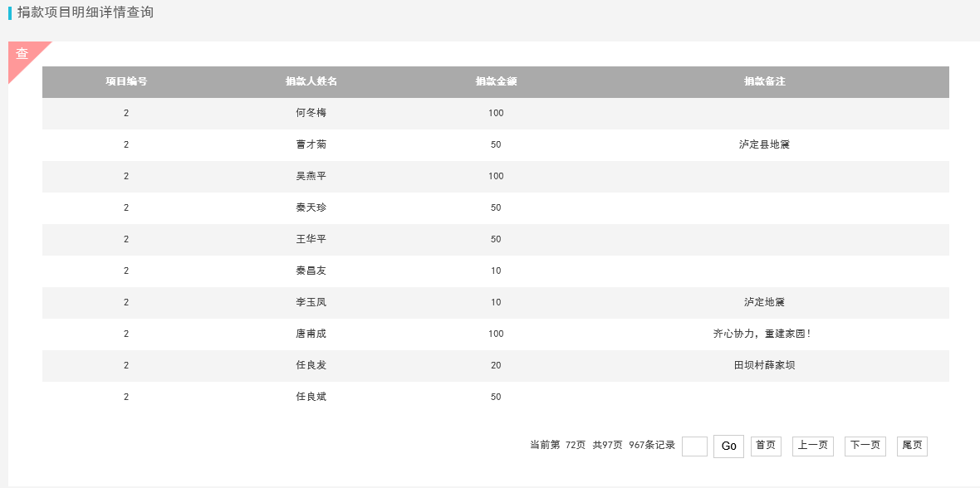Click the 捐款人姓名 column header
Viewport: 980px width, 488px height.
point(311,81)
